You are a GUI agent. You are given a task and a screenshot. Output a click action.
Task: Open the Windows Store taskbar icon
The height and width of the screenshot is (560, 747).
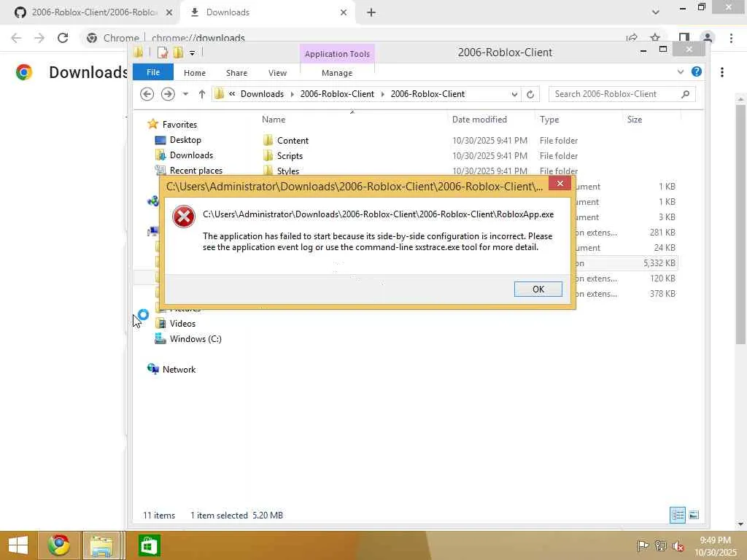click(149, 545)
